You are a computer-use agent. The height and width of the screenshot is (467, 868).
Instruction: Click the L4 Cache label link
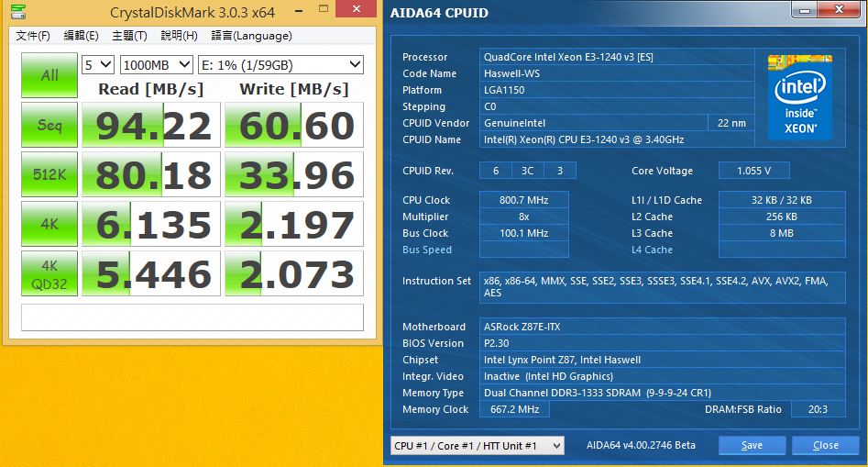point(652,250)
